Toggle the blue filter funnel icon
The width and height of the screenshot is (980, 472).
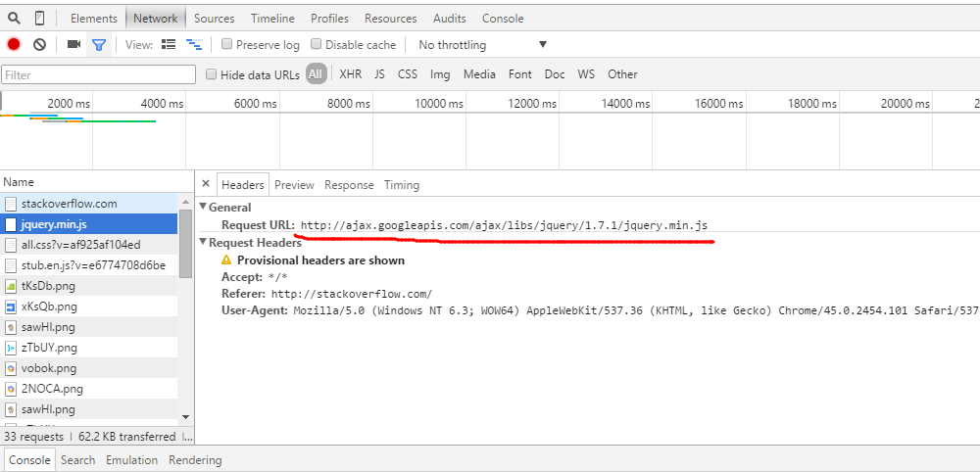click(x=98, y=44)
